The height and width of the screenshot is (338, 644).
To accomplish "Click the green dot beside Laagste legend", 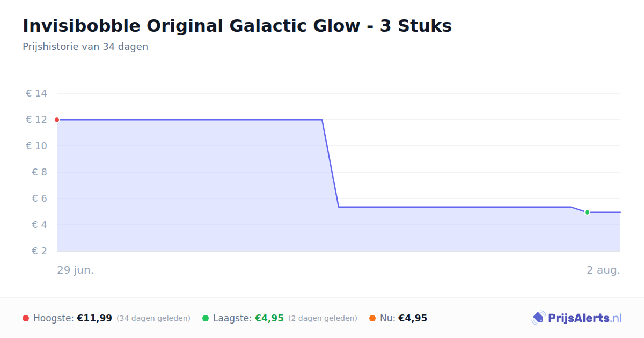I will pyautogui.click(x=206, y=318).
